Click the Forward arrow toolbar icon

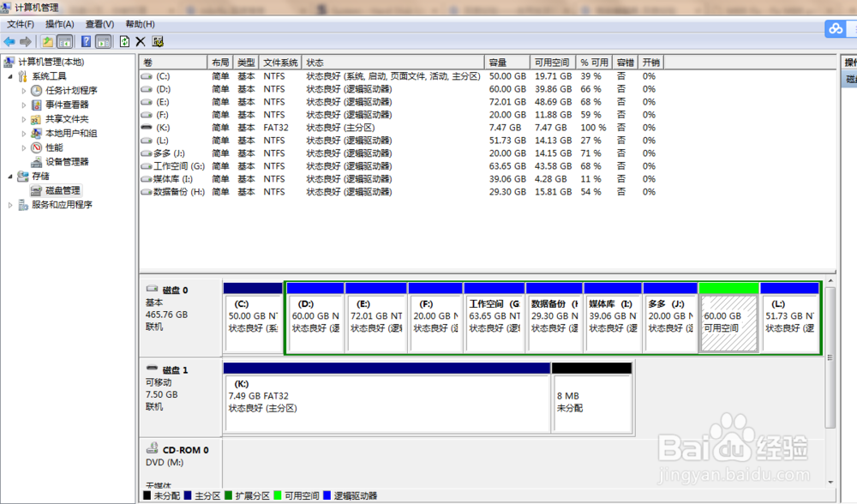(26, 41)
